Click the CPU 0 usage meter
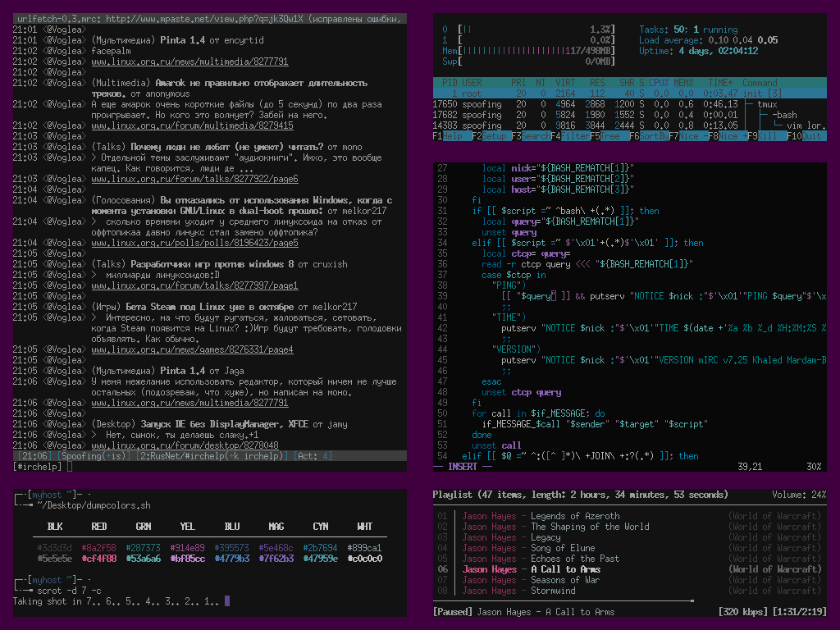 click(x=529, y=30)
